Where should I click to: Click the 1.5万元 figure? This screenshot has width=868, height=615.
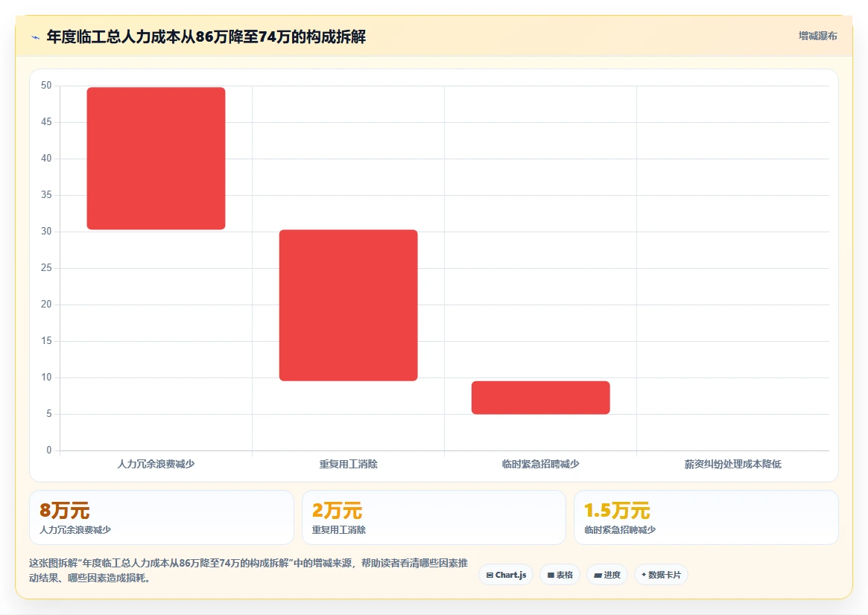tap(617, 510)
